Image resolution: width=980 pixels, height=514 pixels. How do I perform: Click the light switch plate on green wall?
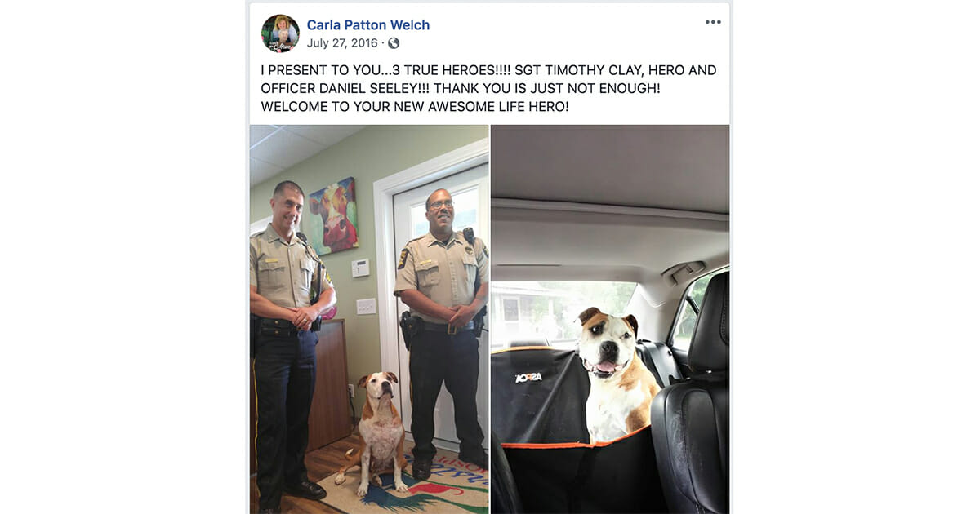366,306
